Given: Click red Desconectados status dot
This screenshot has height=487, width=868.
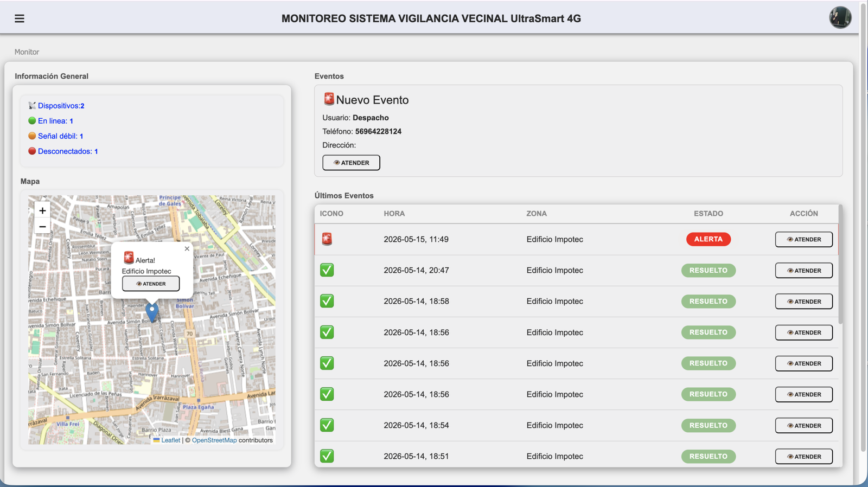Looking at the screenshot, I should pyautogui.click(x=32, y=151).
